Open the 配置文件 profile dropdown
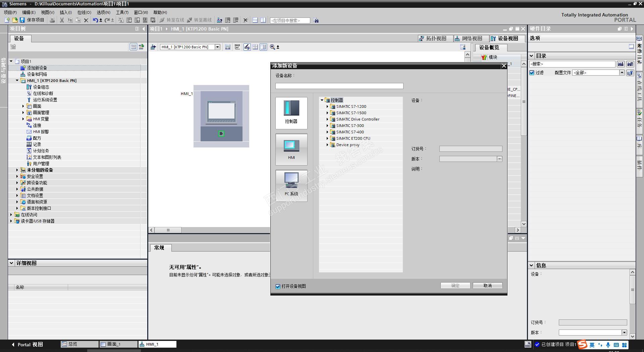 click(x=622, y=73)
